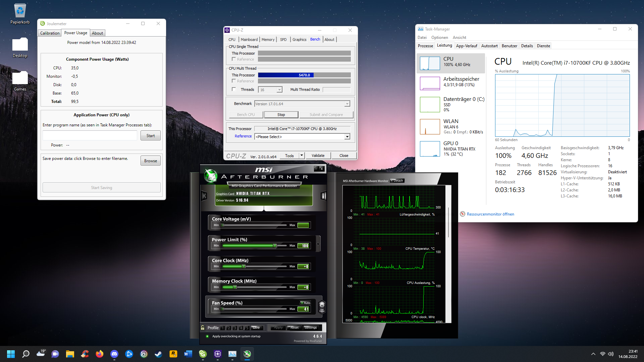Enable the Reference checkbox under CPU Multi Thread
Viewport: 644px width, 362px height.
coord(234,81)
